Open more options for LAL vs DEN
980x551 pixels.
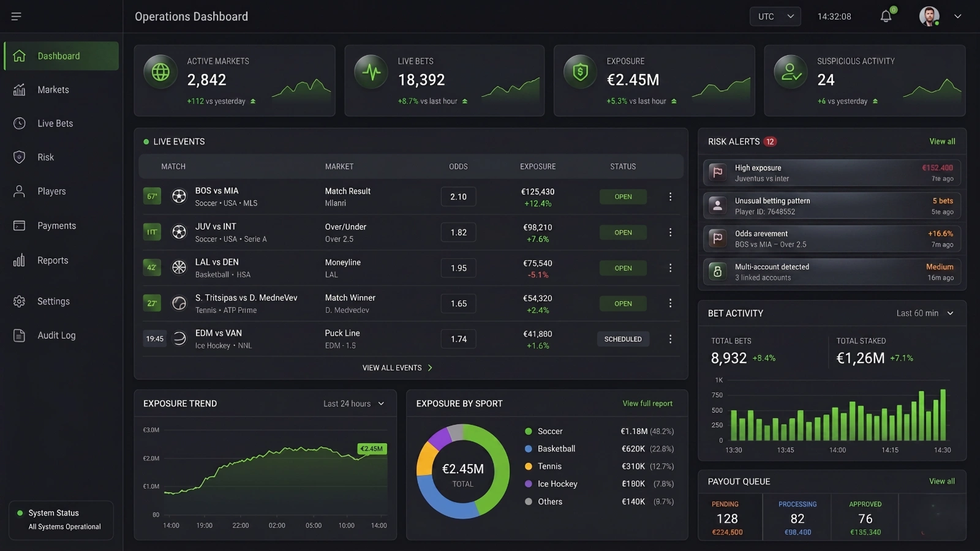click(670, 268)
